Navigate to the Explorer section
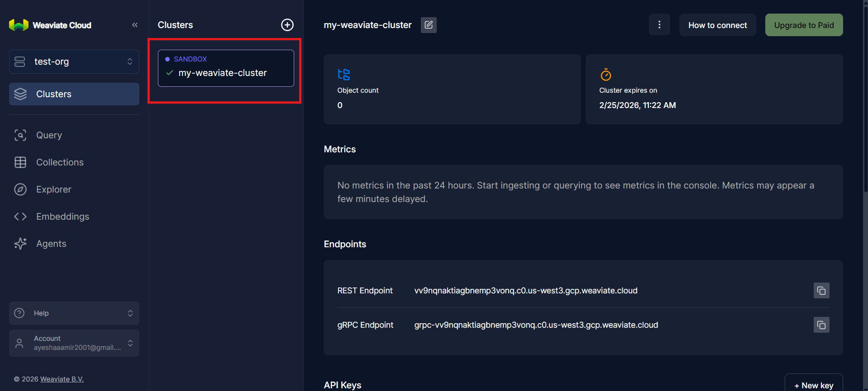The image size is (868, 391). (x=53, y=189)
